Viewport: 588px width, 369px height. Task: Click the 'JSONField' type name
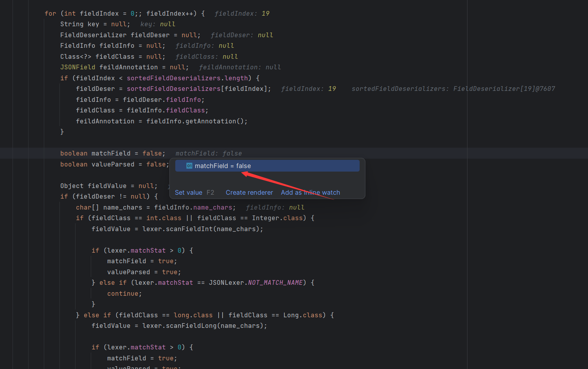[x=78, y=67]
